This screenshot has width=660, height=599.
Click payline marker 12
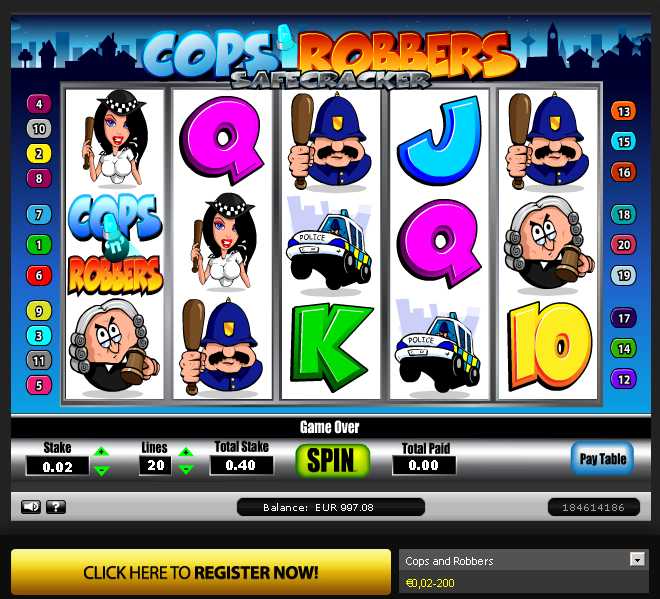point(623,379)
